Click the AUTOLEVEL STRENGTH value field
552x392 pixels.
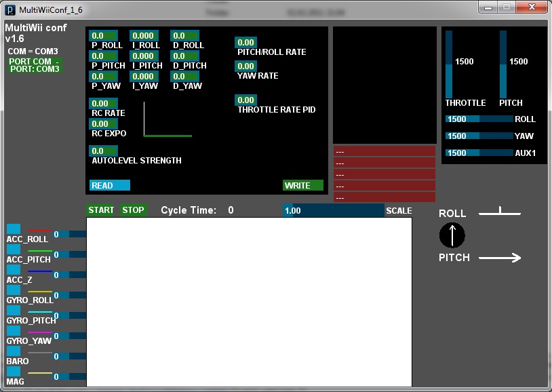tap(103, 151)
